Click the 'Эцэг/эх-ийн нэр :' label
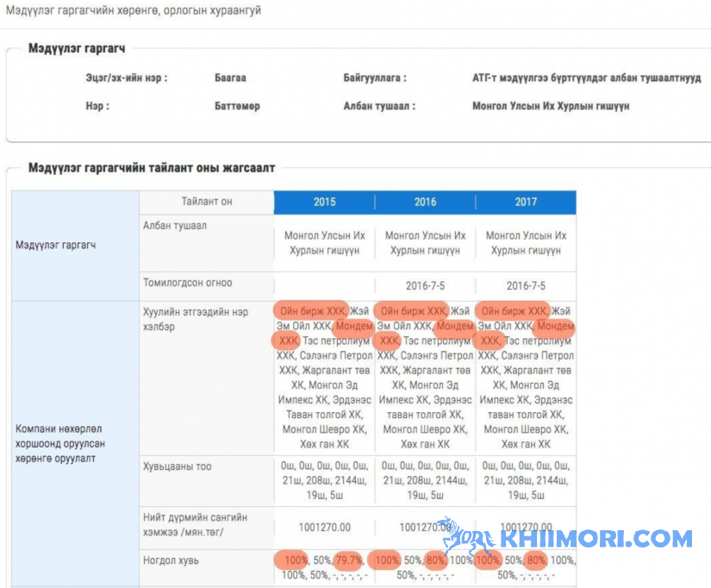 (127, 78)
